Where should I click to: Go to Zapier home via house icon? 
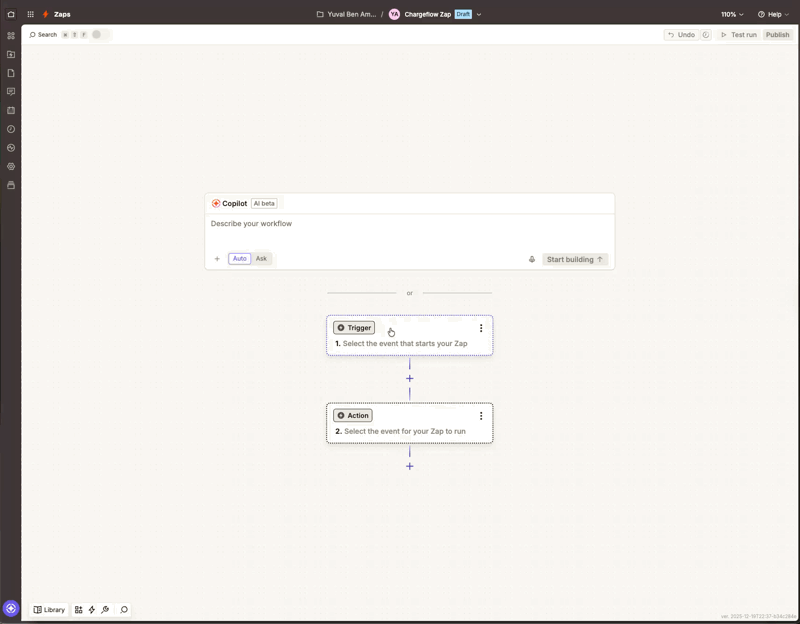pyautogui.click(x=11, y=14)
